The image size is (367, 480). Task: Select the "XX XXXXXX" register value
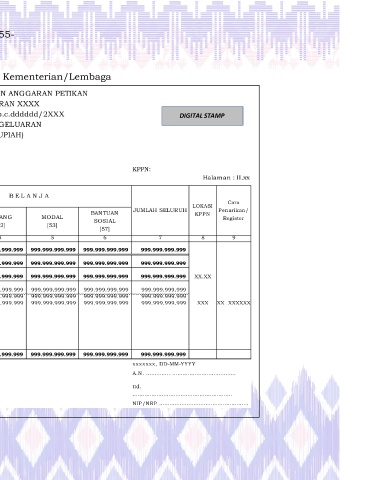tap(234, 303)
